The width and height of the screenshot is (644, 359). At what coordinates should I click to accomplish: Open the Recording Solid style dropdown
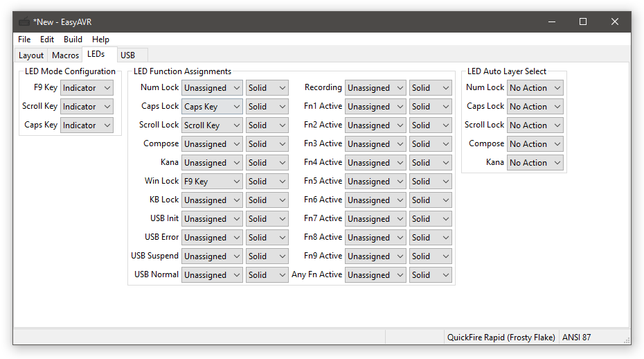[x=430, y=88]
